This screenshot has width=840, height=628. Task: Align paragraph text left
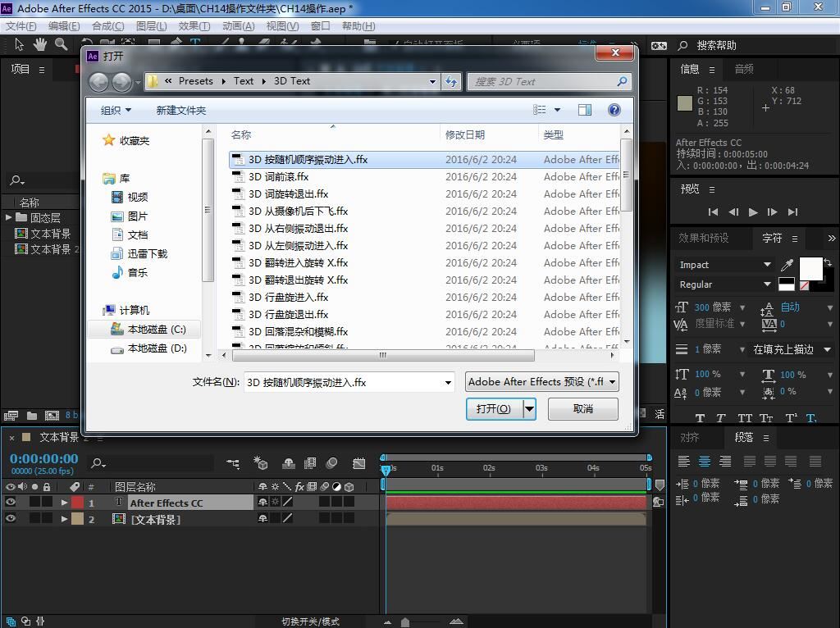[683, 461]
